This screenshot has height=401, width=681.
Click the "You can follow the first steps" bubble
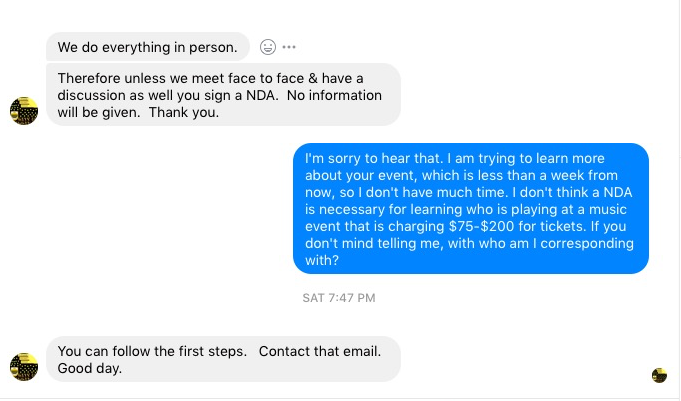point(223,359)
